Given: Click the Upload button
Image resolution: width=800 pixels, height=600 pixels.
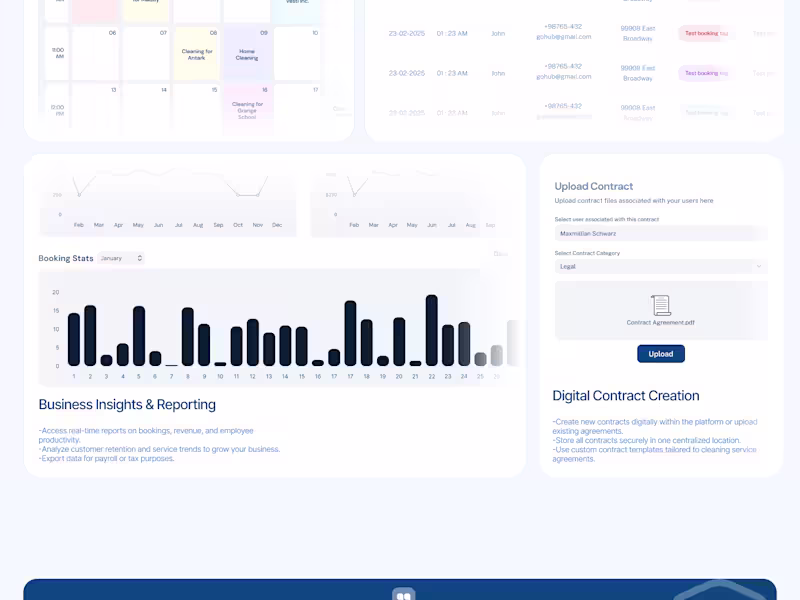Looking at the screenshot, I should pyautogui.click(x=661, y=354).
